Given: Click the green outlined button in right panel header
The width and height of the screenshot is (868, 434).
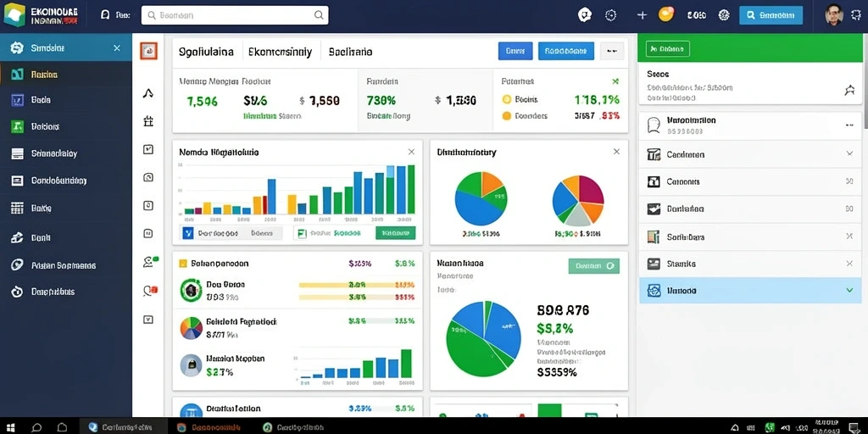Looking at the screenshot, I should coord(668,48).
